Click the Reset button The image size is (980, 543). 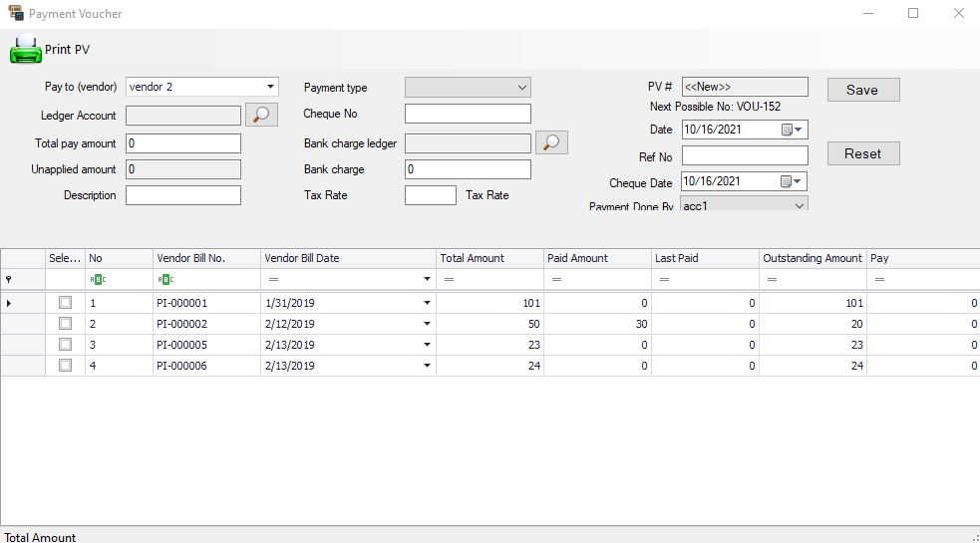click(x=863, y=153)
